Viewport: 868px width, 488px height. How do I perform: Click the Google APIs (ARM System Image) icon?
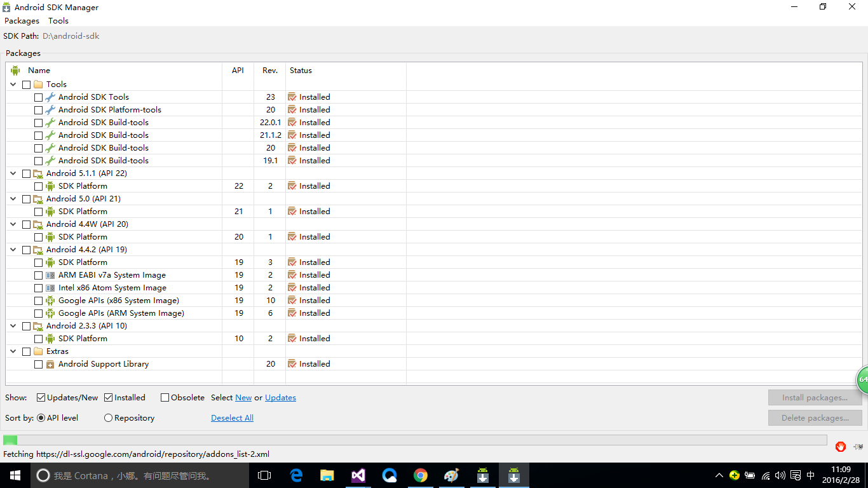50,313
